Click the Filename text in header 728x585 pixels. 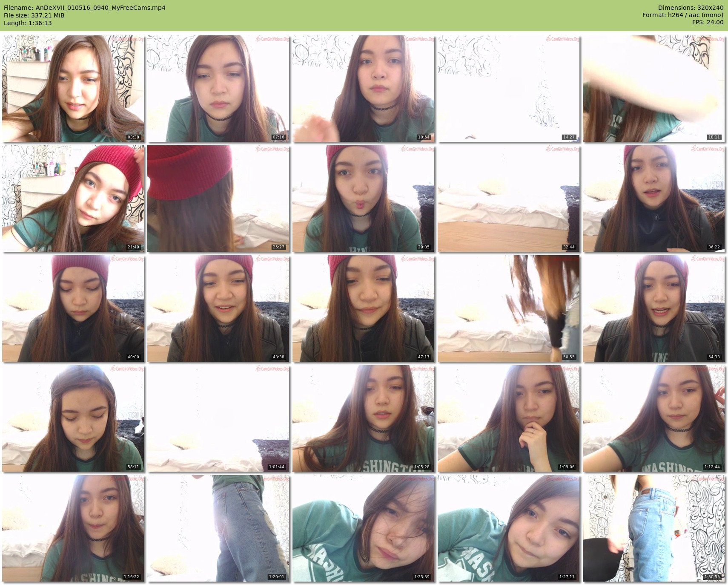click(x=85, y=8)
